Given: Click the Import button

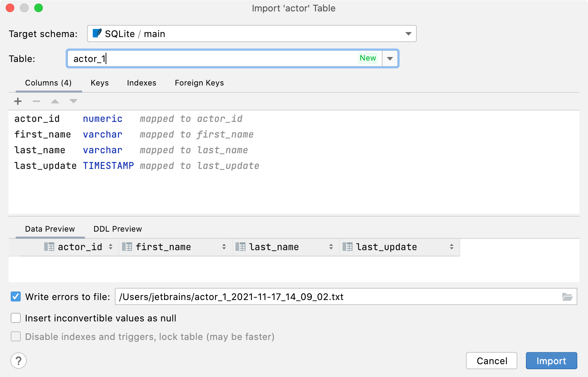Looking at the screenshot, I should [x=551, y=361].
